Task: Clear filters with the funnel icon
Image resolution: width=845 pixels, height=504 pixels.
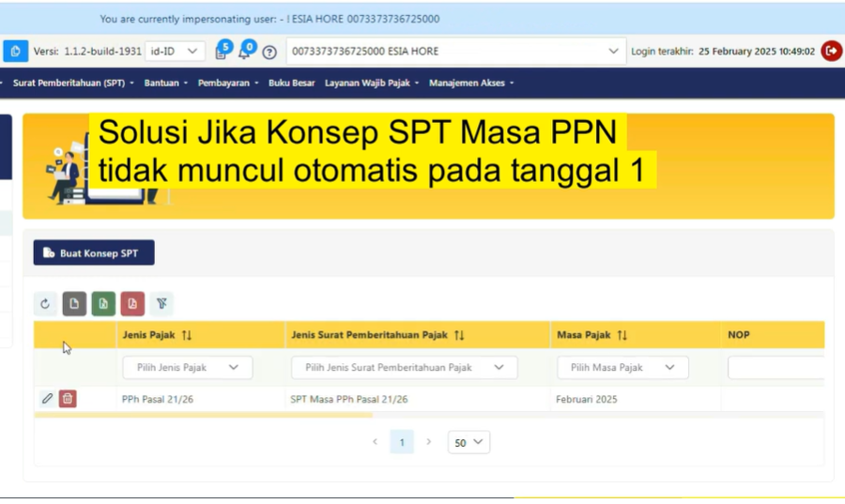Action: pos(161,304)
